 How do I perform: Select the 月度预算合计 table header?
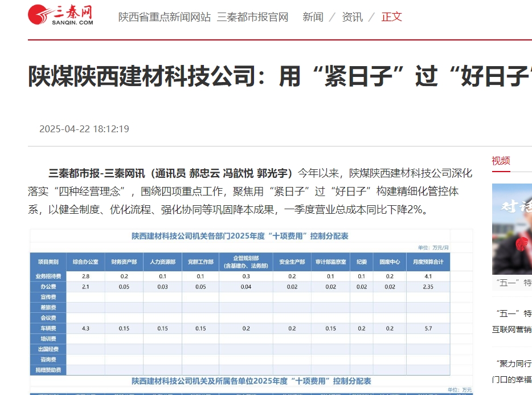click(429, 262)
